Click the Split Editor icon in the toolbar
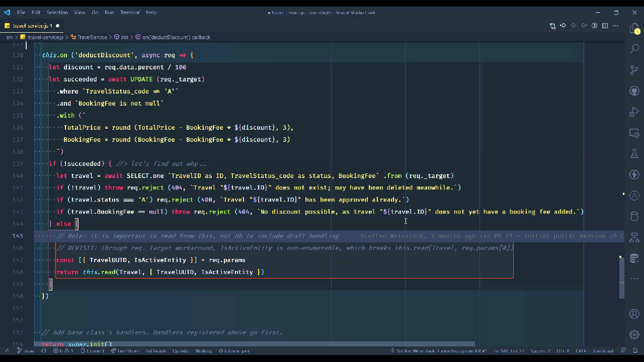Screen dimensions: 644x362 605,26
